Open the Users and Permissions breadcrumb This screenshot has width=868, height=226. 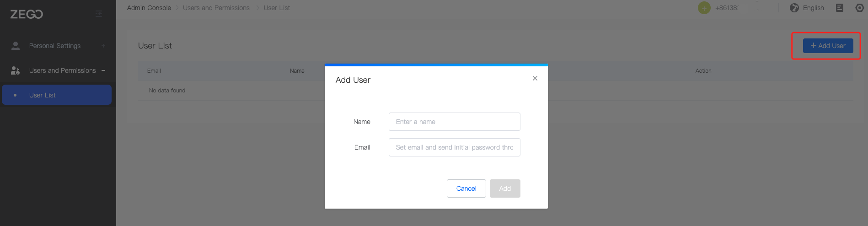point(216,8)
